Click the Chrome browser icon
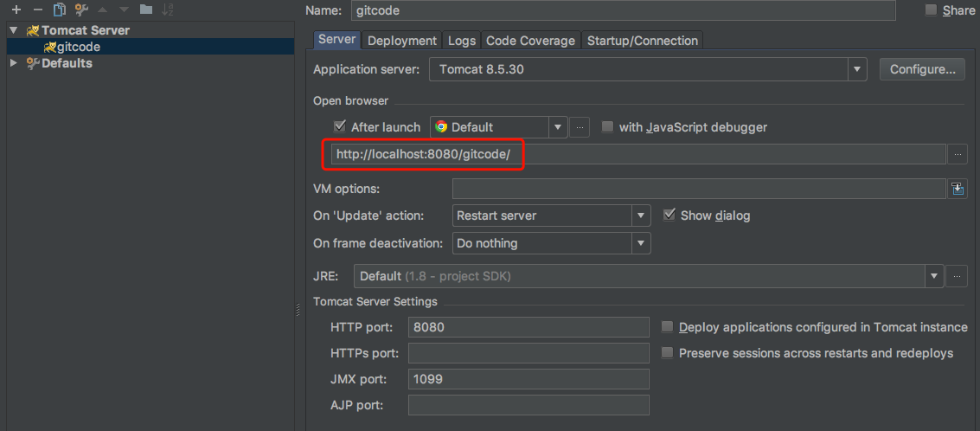This screenshot has width=980, height=431. coord(441,127)
